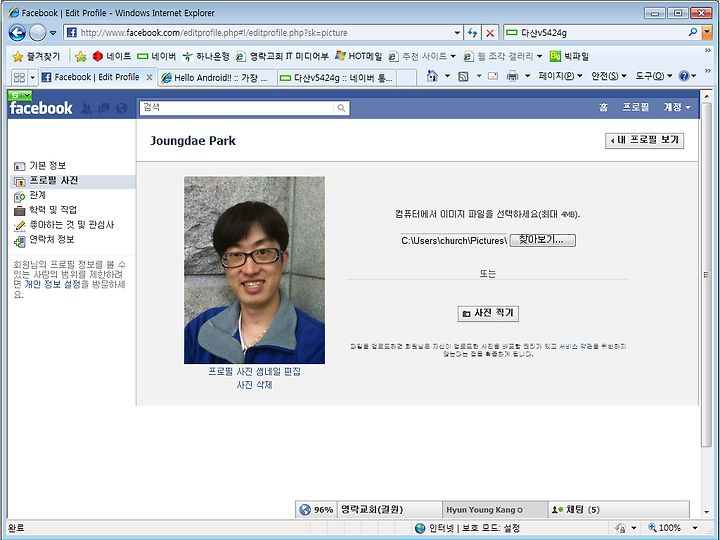Click the RSS feeds toolbar icon
The width and height of the screenshot is (720, 540).
tap(463, 76)
